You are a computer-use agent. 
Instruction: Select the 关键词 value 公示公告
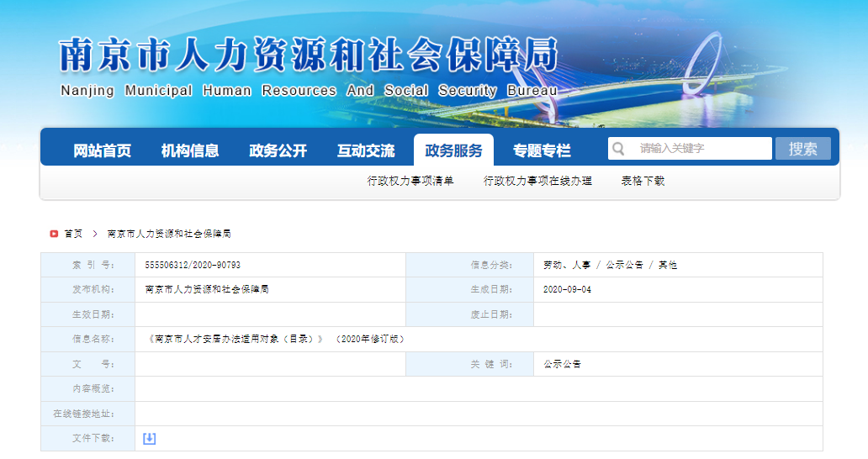pos(562,364)
